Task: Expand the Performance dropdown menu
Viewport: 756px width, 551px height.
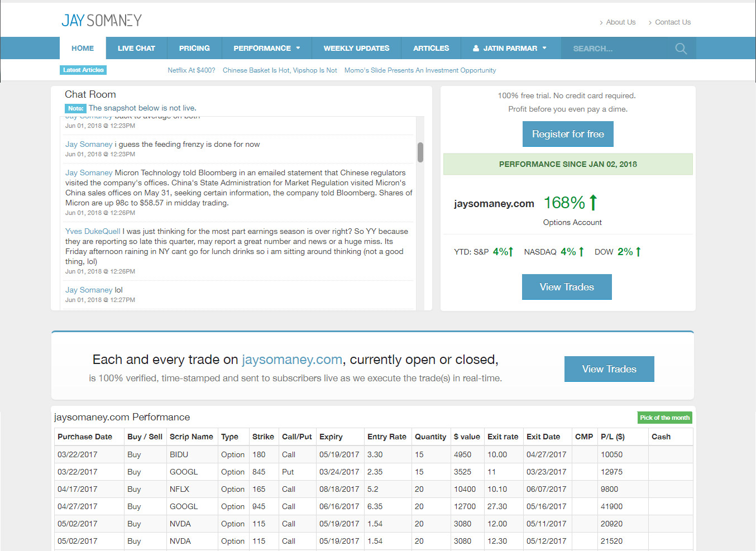Action: coord(266,49)
